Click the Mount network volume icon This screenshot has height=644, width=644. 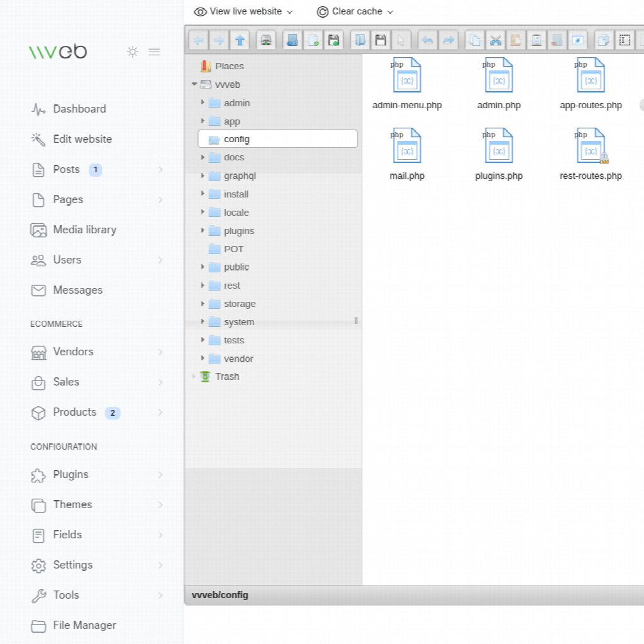(266, 40)
